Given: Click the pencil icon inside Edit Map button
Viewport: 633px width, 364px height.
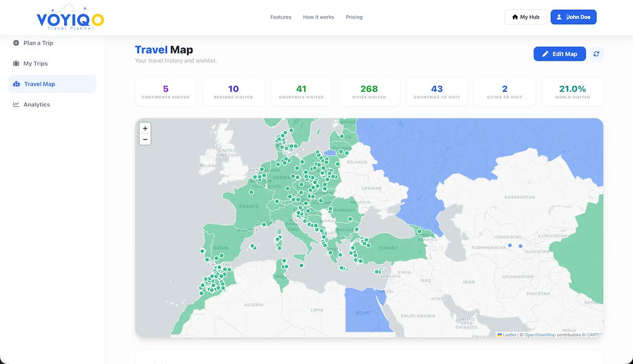Looking at the screenshot, I should click(x=546, y=54).
